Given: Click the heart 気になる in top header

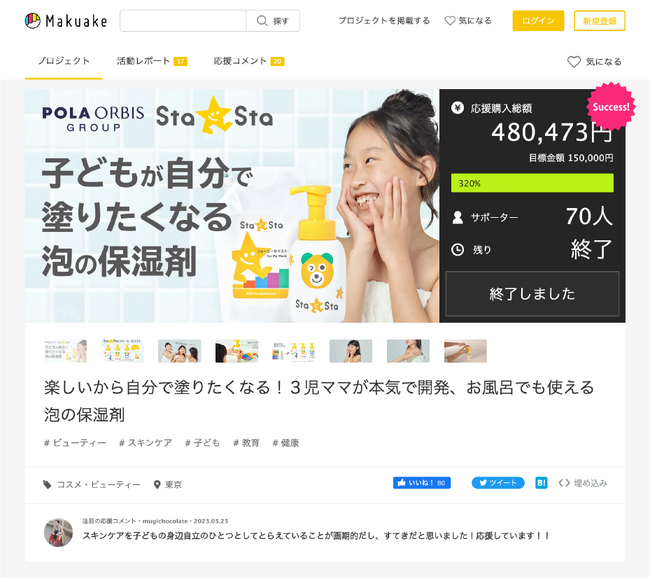Looking at the screenshot, I should coord(468,21).
